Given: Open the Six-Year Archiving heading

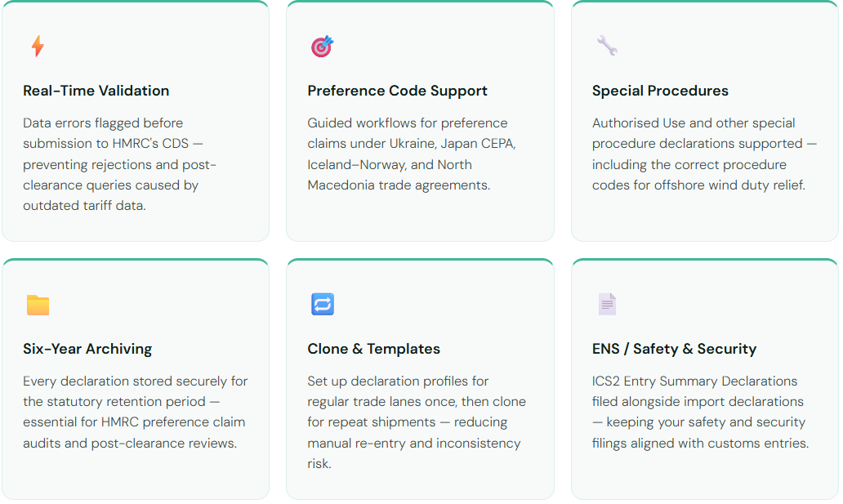Looking at the screenshot, I should click(87, 349).
